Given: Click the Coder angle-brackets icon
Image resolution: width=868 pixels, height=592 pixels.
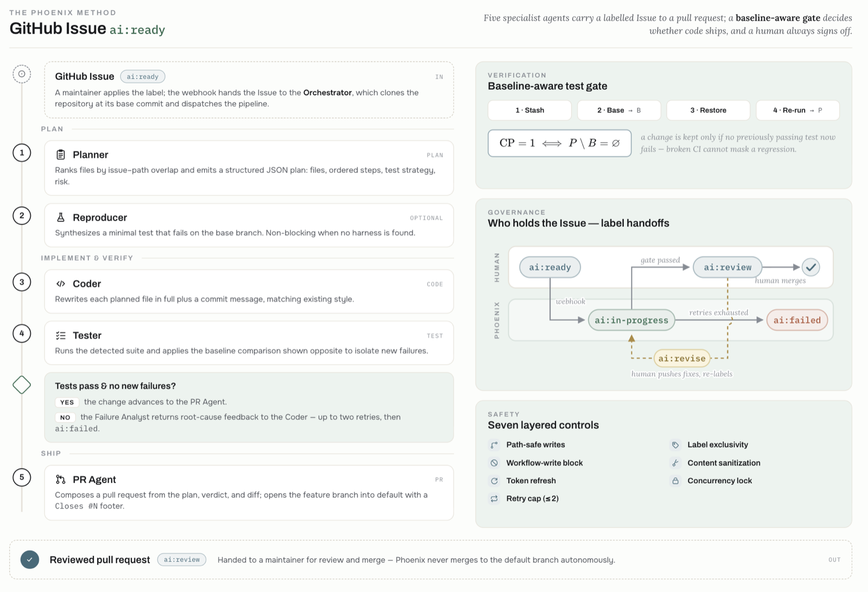Looking at the screenshot, I should [x=61, y=284].
